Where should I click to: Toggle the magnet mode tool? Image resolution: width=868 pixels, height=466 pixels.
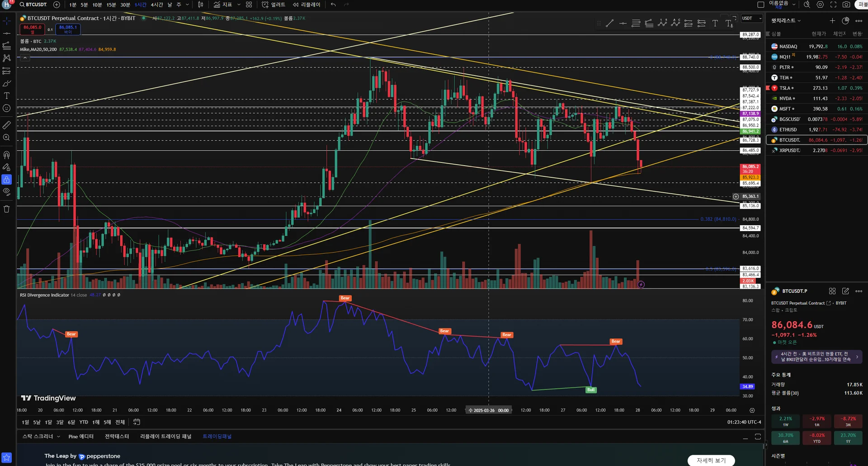[x=7, y=155]
